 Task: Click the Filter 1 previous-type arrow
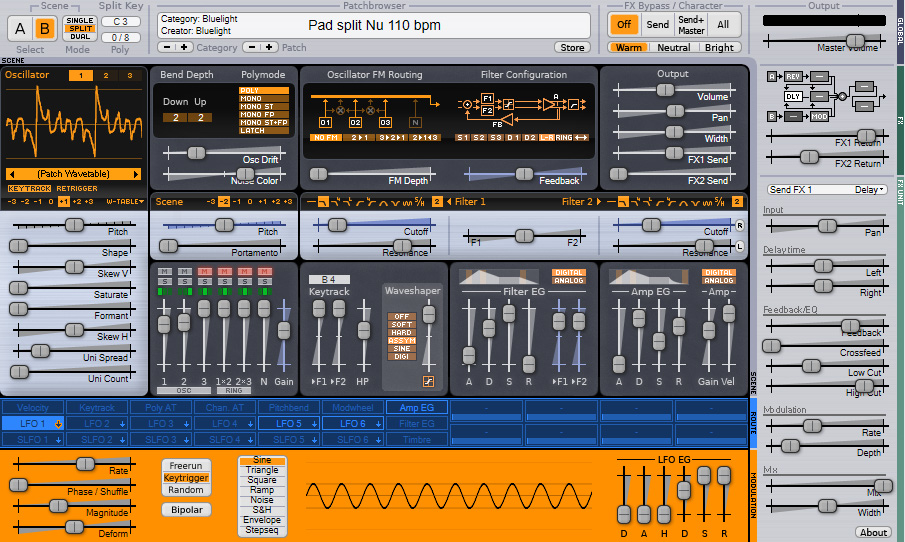pyautogui.click(x=450, y=201)
